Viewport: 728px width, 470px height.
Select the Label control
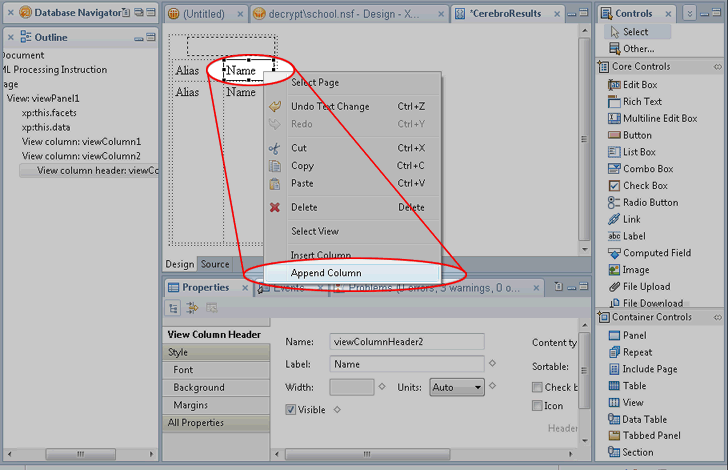pos(626,236)
